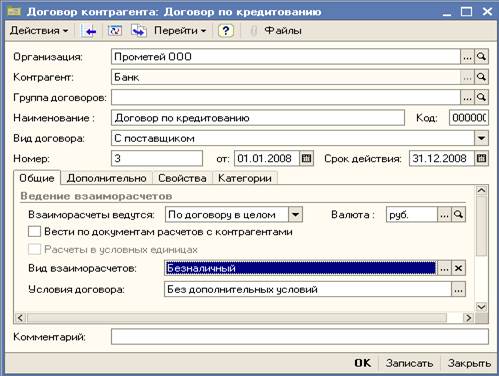
Task: Open the Перейти dropdown menu
Action: [180, 31]
